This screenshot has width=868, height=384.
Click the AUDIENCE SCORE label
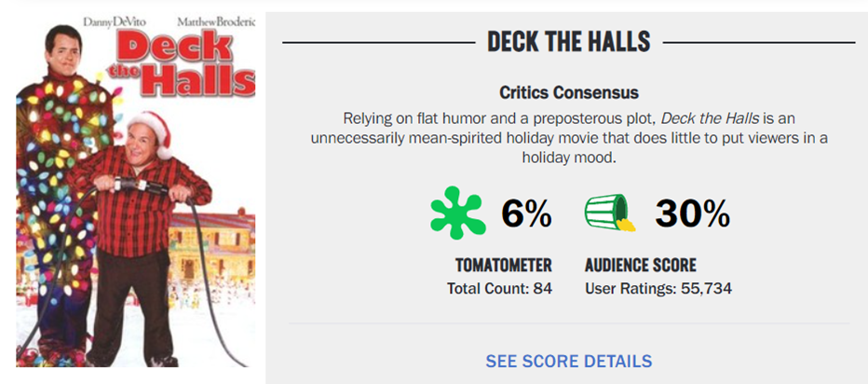coord(641,266)
